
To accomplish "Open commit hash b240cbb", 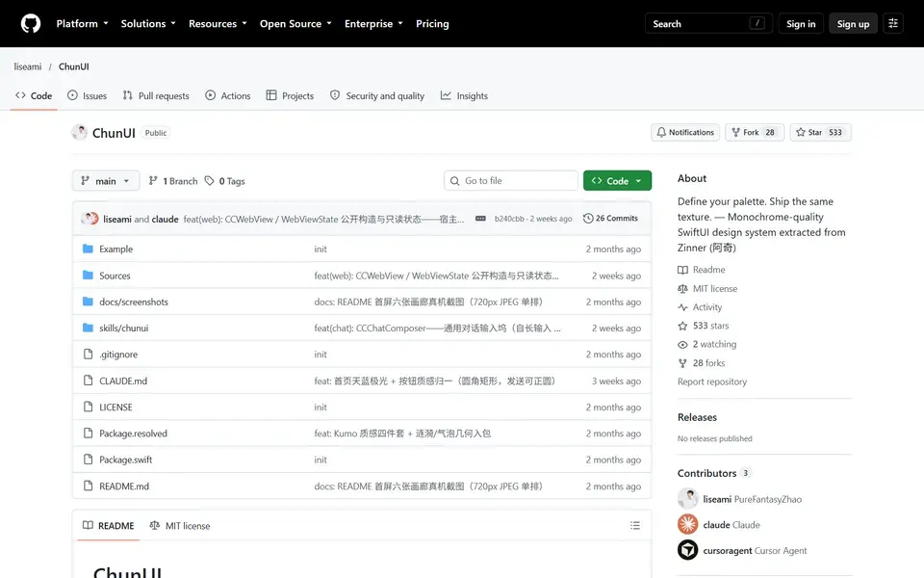I will 509,219.
